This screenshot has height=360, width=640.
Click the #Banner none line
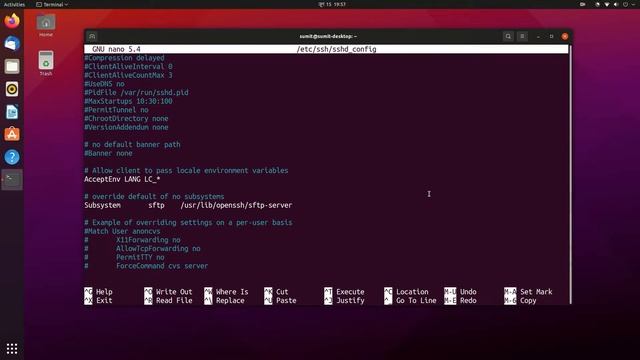(x=108, y=153)
